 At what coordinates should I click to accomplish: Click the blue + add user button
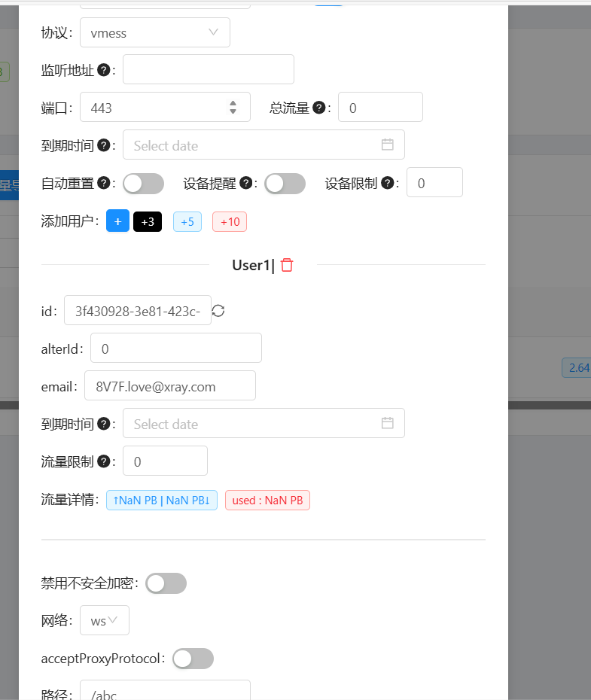click(x=117, y=221)
